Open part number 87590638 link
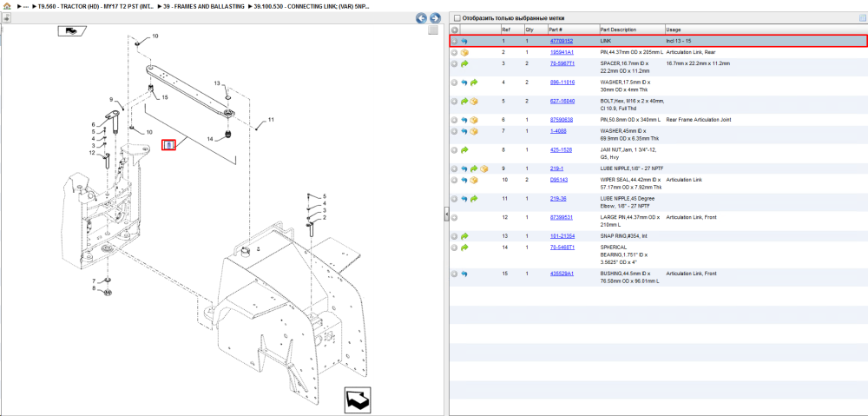868x416 pixels. (561, 120)
